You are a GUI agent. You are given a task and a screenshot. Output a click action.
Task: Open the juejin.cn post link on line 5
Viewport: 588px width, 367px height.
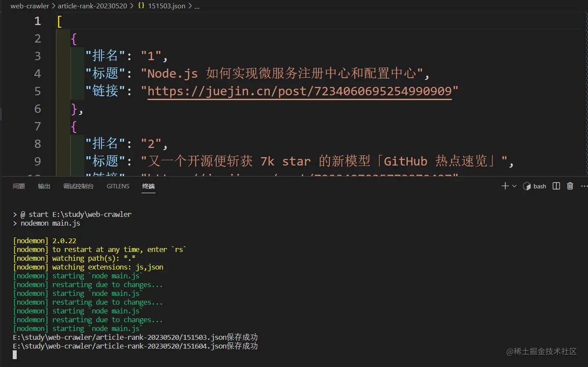[299, 91]
